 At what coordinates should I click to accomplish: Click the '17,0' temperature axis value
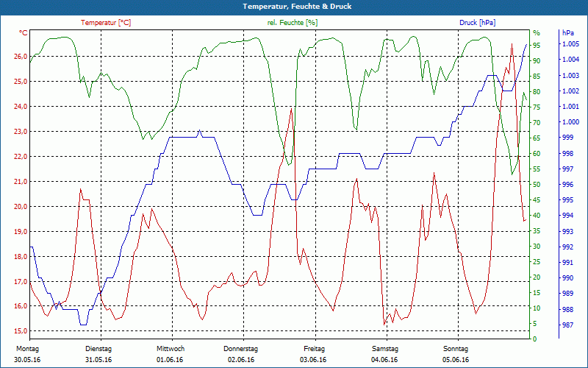[x=21, y=282]
